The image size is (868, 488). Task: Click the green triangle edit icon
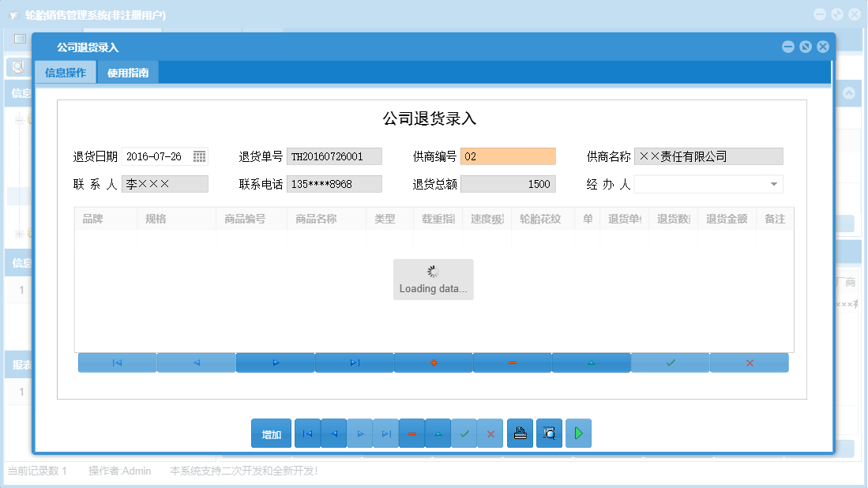(591, 362)
